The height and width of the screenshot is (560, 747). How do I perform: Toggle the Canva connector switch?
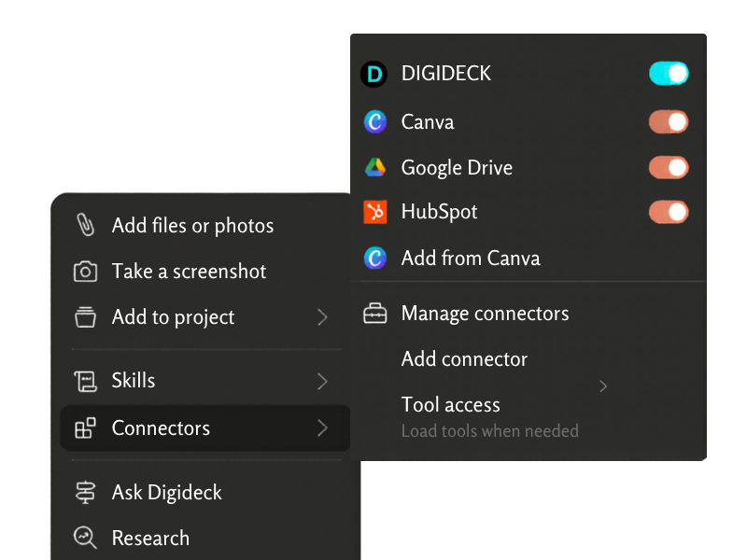point(669,122)
